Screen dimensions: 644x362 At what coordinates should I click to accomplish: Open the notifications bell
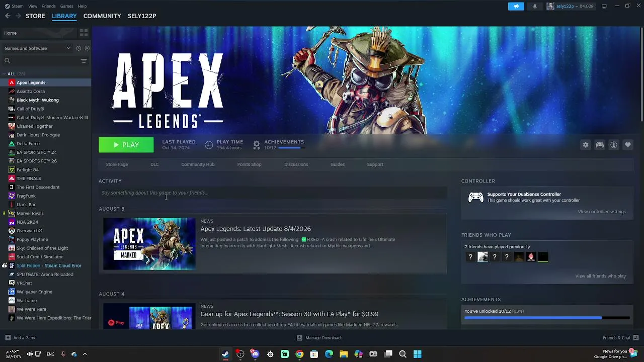[x=535, y=6]
